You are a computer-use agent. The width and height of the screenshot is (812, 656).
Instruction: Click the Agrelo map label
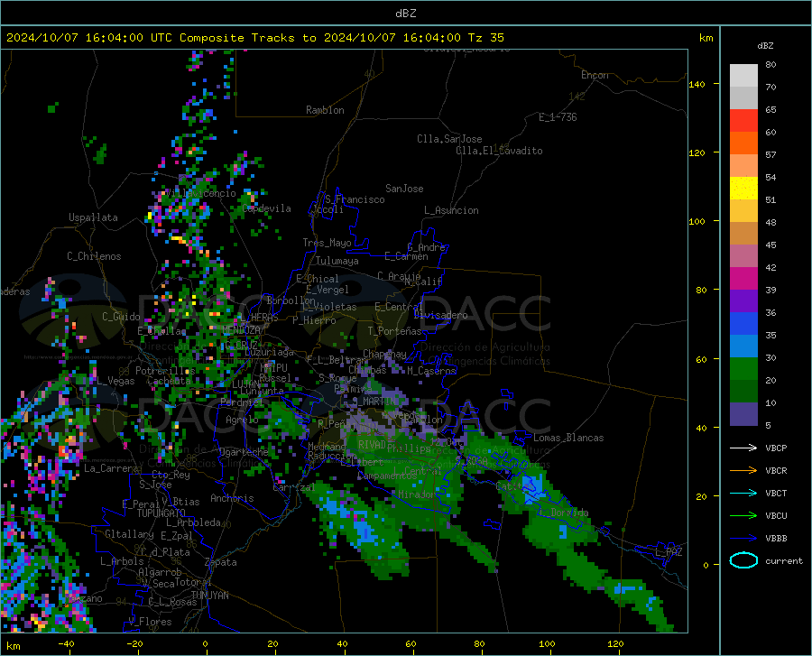coord(242,420)
